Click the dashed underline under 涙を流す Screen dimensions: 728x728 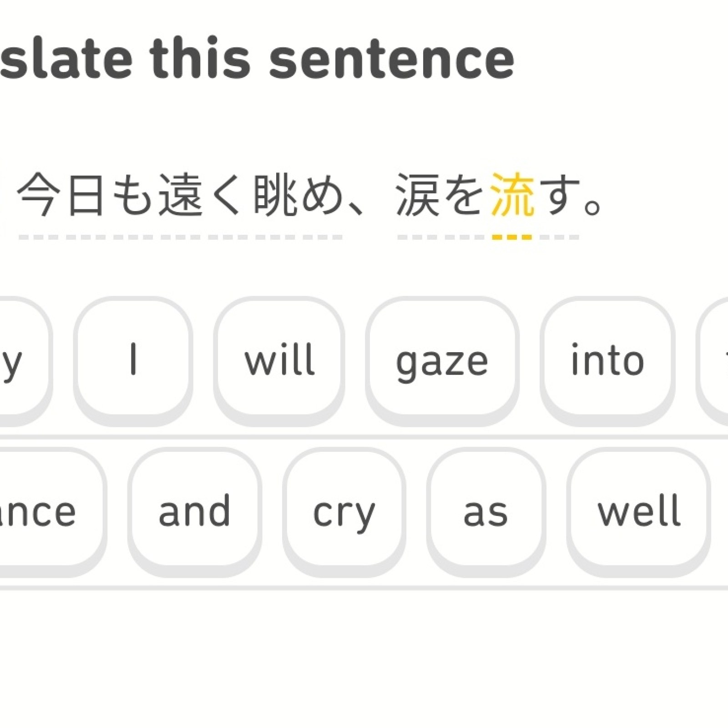487,237
